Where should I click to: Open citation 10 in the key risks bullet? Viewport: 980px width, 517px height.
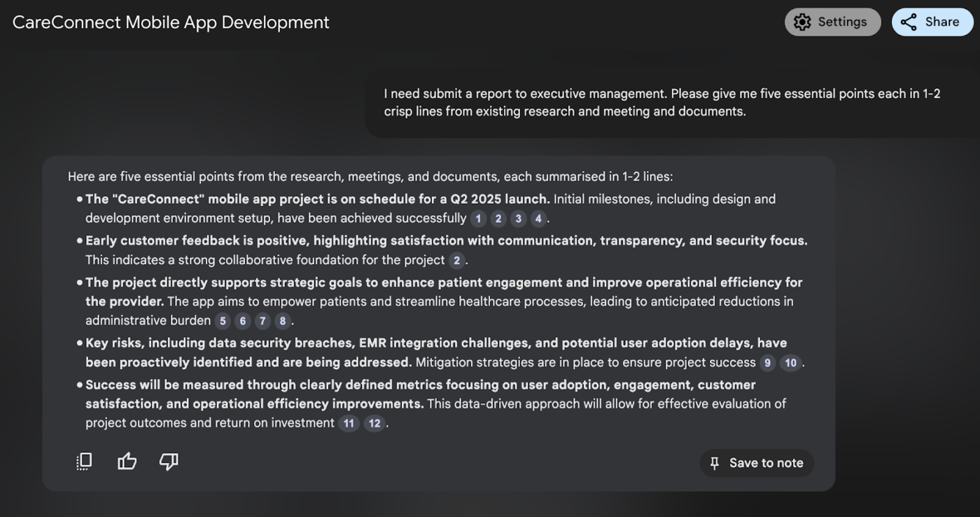(x=790, y=363)
